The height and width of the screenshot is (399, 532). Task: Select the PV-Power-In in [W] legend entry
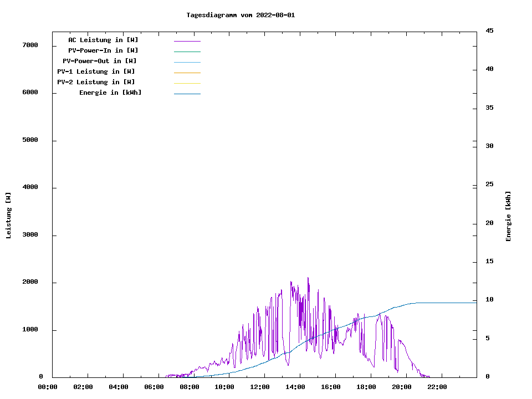click(x=103, y=50)
